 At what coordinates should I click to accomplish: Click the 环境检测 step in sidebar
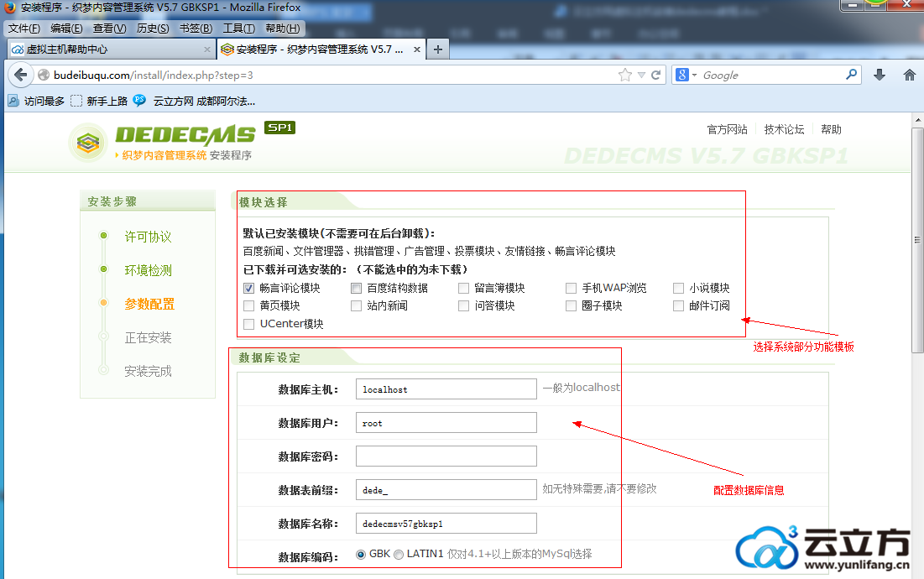point(148,270)
